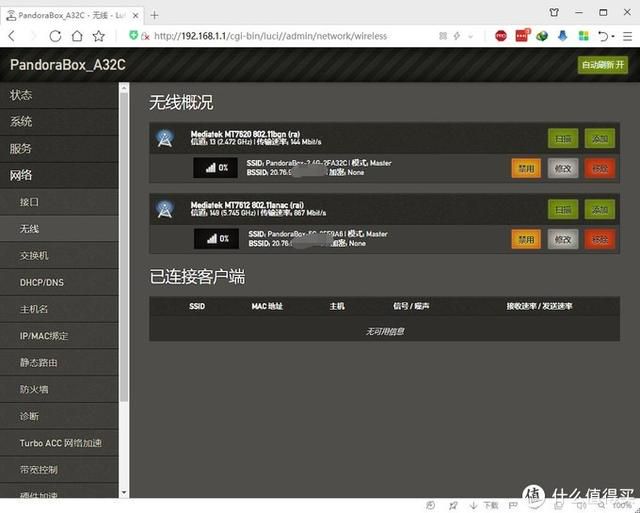The image size is (640, 513).
Task: Click the 0% signal indicator for 2.4GHz SSID
Action: point(216,167)
